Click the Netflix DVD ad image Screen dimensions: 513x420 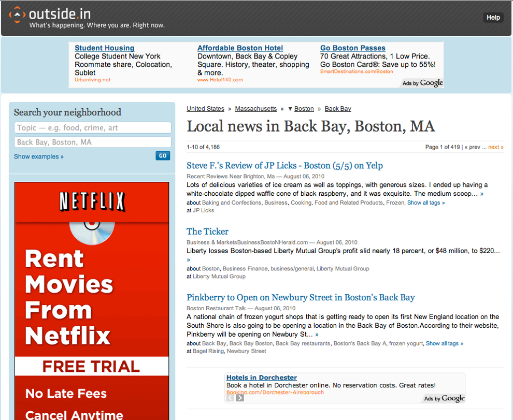click(92, 300)
